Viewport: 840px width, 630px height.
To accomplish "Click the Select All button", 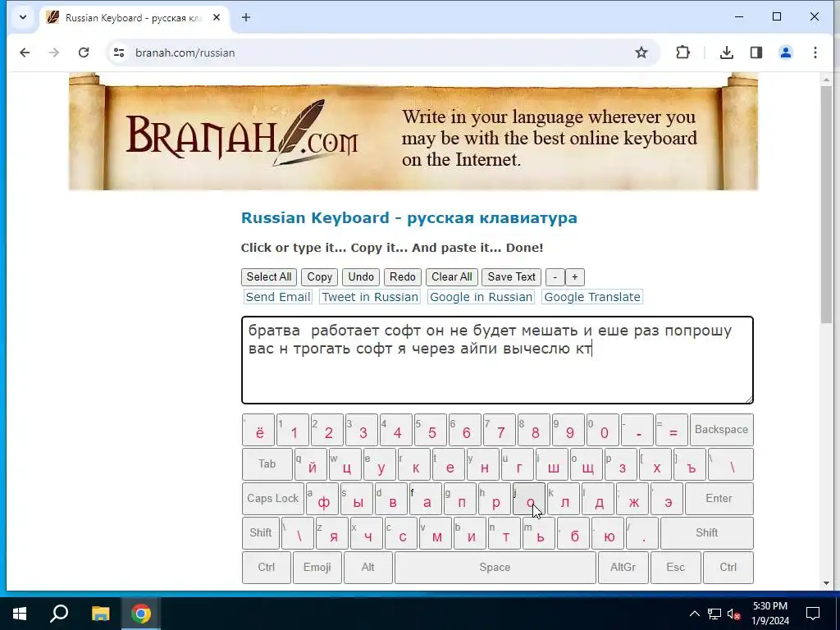I will (269, 277).
